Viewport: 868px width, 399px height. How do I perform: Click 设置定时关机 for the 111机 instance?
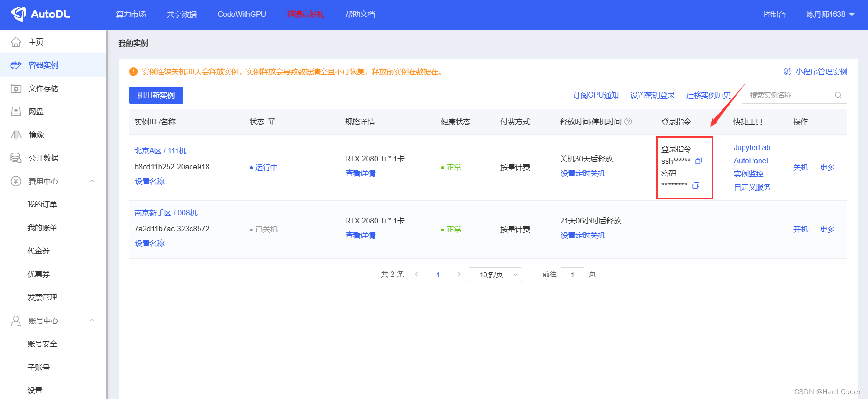click(583, 173)
